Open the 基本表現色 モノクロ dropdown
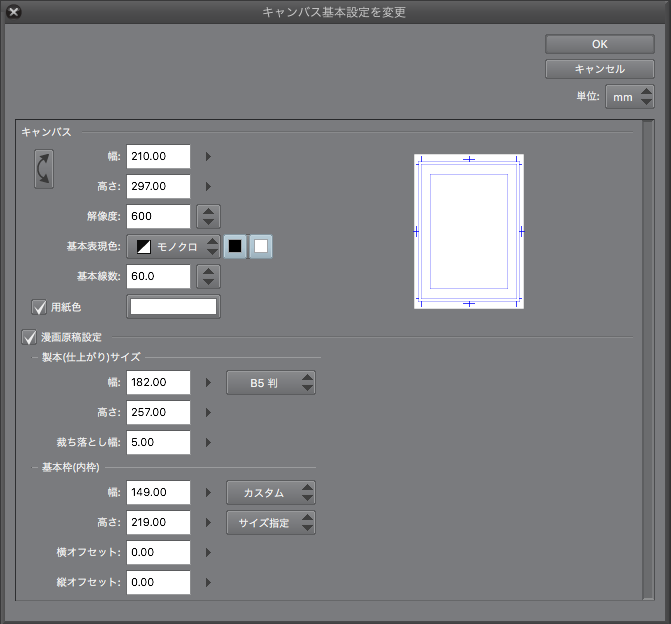This screenshot has width=671, height=624. (173, 246)
